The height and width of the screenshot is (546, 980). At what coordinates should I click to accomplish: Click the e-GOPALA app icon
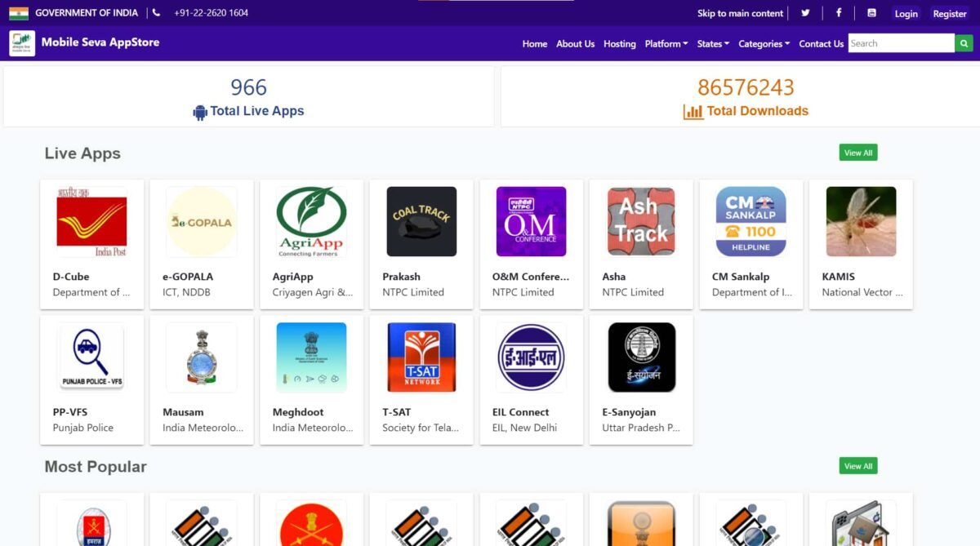click(x=201, y=221)
